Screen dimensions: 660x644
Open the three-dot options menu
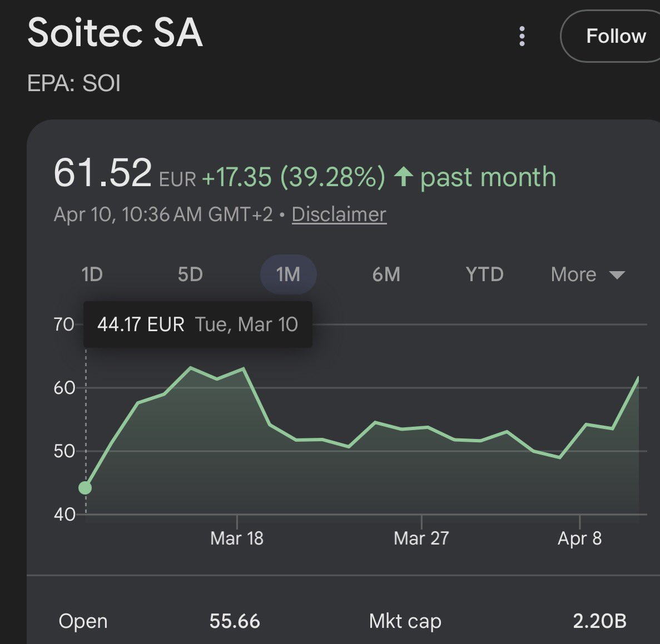[522, 36]
